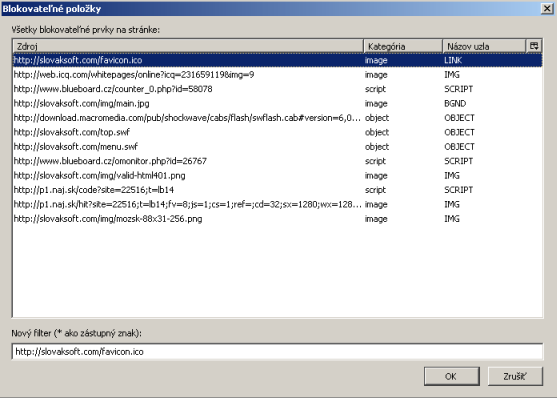Sort by the Názov uzla column header
This screenshot has width=557, height=398.
coord(484,46)
